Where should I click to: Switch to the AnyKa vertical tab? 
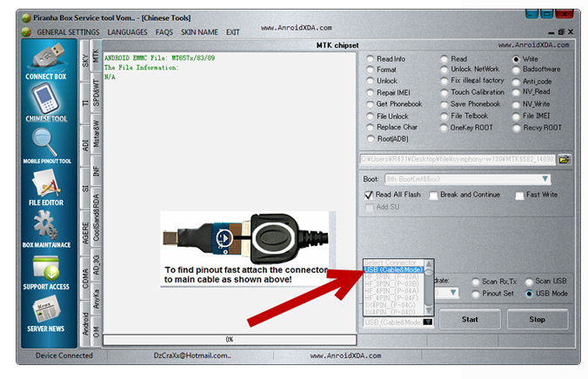tap(96, 299)
